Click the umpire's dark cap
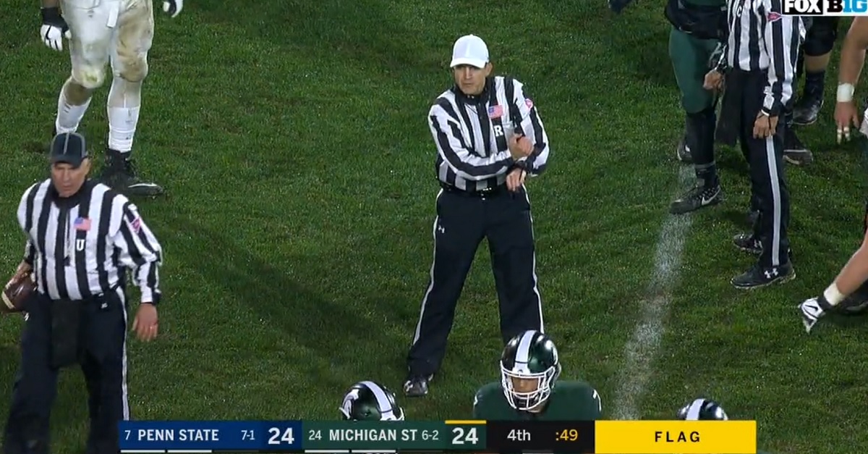Viewport: 868px width, 454px height. click(69, 148)
